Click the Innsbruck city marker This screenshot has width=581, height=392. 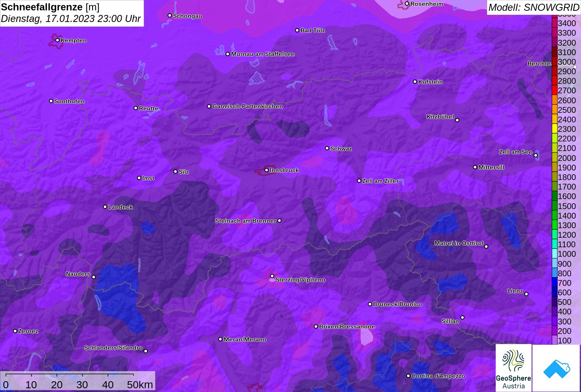tap(266, 170)
